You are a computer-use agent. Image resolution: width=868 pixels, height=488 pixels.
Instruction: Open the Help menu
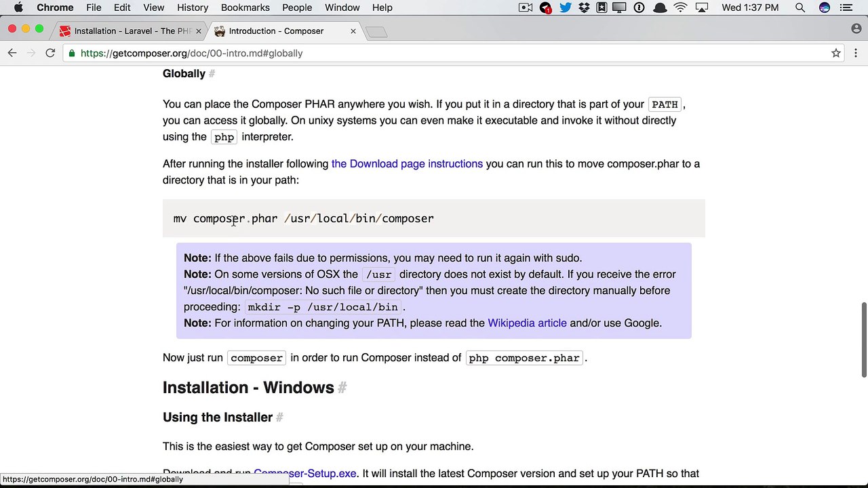pyautogui.click(x=382, y=7)
